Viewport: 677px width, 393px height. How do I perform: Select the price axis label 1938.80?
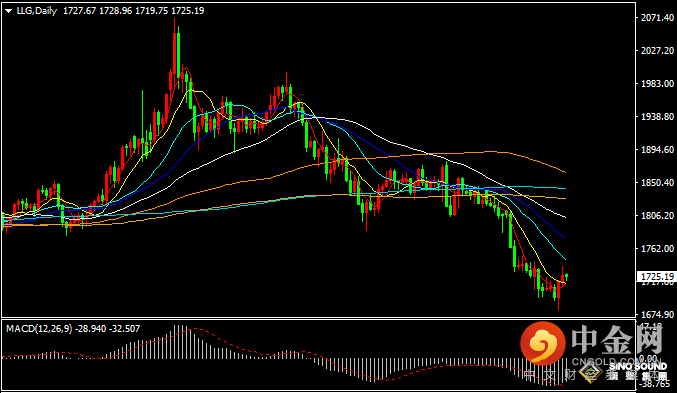click(657, 117)
